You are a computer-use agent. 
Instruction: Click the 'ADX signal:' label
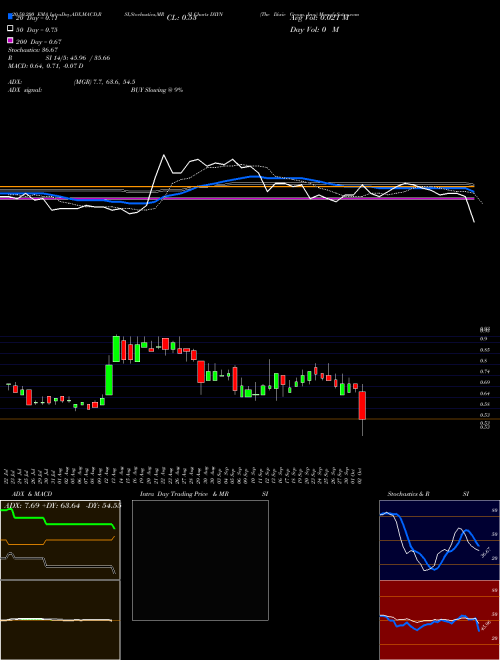pyautogui.click(x=25, y=90)
